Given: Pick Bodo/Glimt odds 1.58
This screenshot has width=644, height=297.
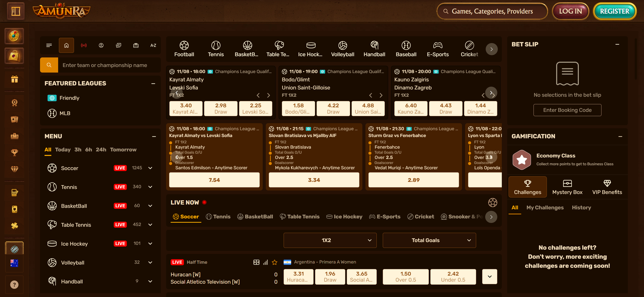Looking at the screenshot, I should tap(298, 108).
